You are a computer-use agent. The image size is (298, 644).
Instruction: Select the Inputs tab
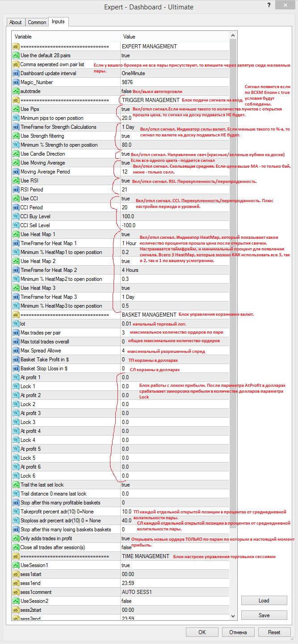[59, 21]
